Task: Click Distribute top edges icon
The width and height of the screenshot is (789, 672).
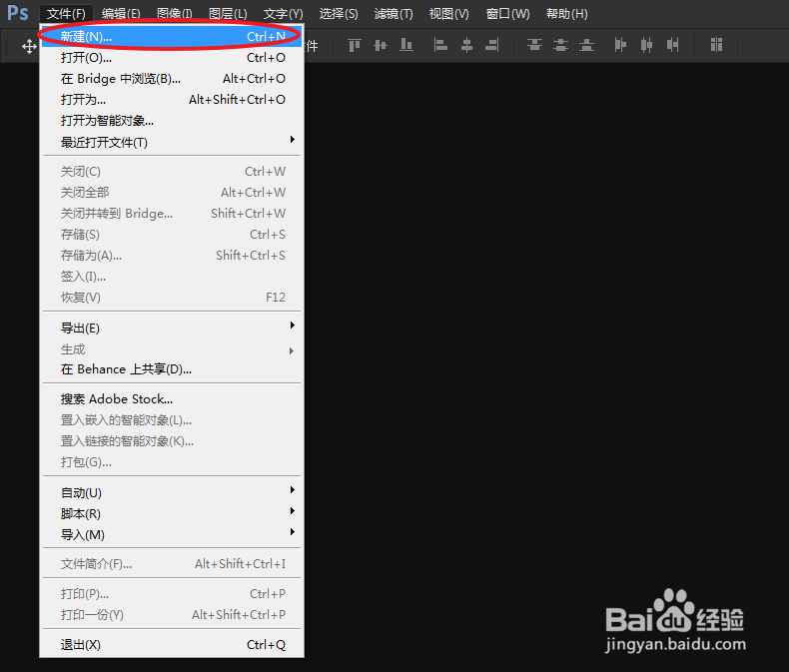Action: (x=534, y=46)
